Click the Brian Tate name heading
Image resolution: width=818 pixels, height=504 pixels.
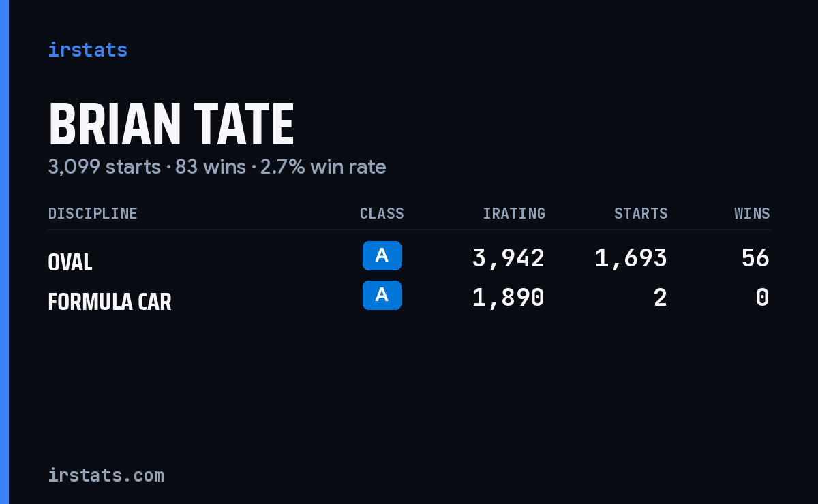click(x=171, y=125)
